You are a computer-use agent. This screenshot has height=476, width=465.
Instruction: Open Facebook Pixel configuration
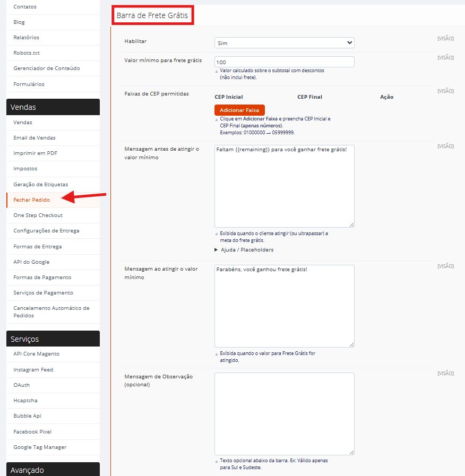[x=33, y=432]
